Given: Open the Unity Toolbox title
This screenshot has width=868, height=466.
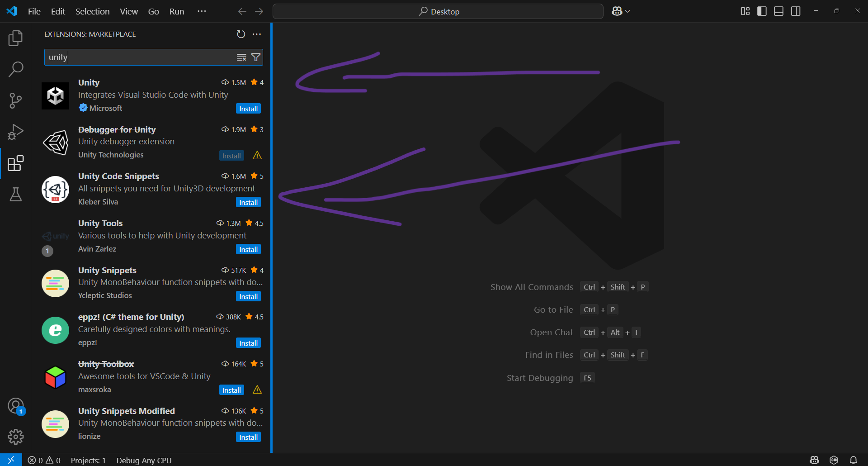Looking at the screenshot, I should [106, 364].
